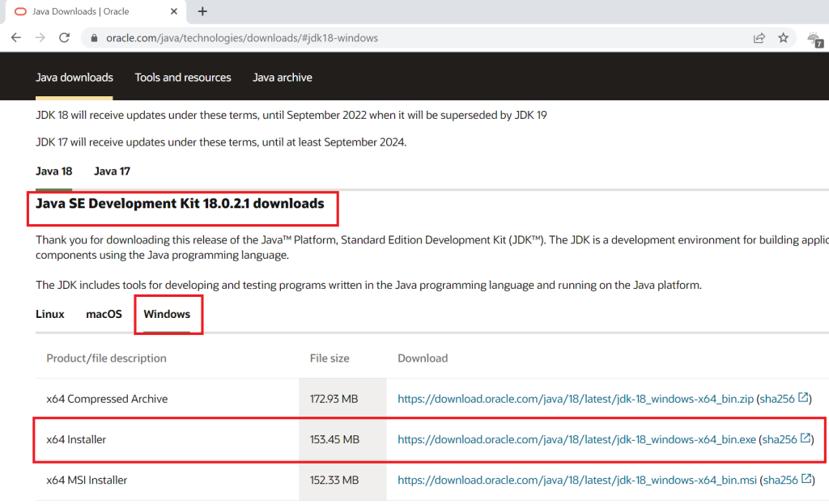Click the padlock site security icon
829x504 pixels.
click(x=95, y=38)
